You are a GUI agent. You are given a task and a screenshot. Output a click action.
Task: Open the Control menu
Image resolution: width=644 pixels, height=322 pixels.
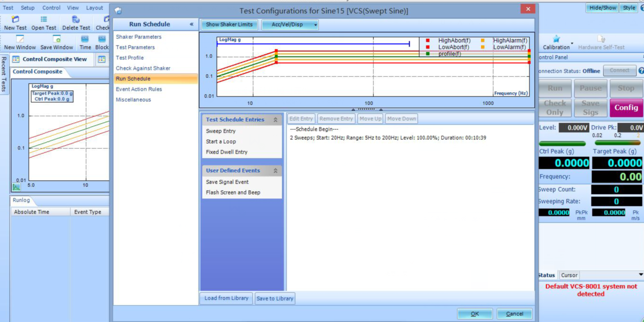[51, 8]
